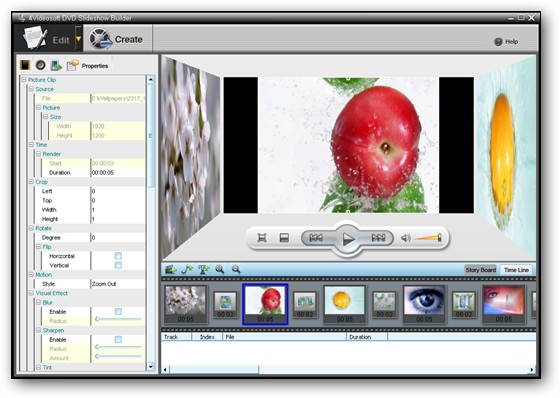Image resolution: width=560 pixels, height=398 pixels.
Task: Click properties panel scroll down arrow
Action: click(150, 366)
